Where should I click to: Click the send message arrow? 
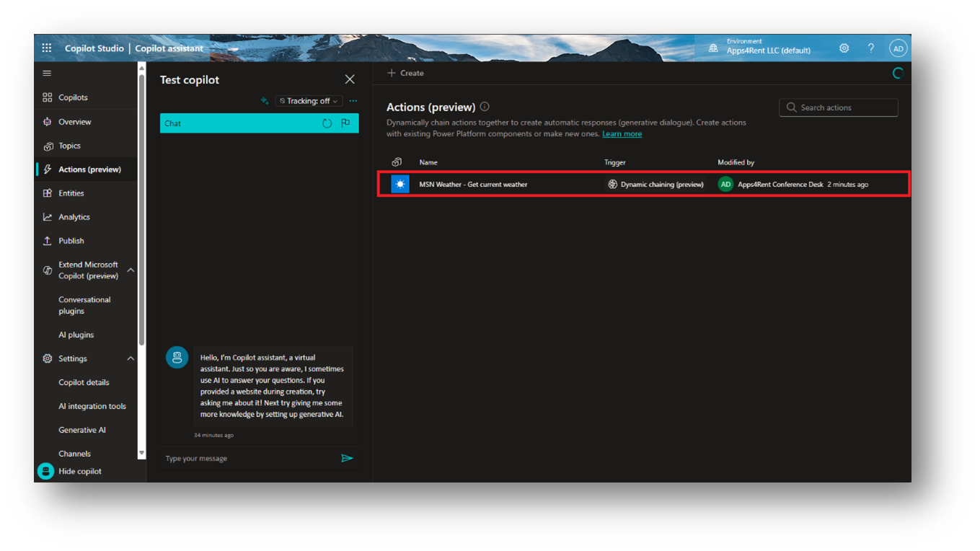point(347,458)
